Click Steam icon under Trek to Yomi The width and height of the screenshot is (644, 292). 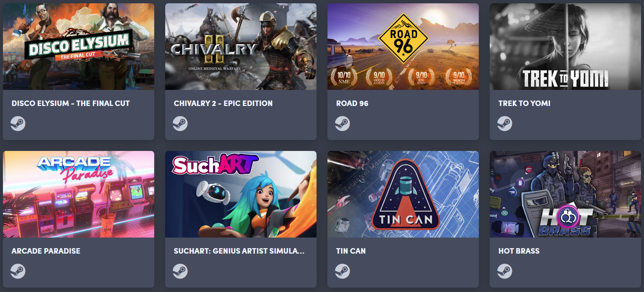click(505, 124)
